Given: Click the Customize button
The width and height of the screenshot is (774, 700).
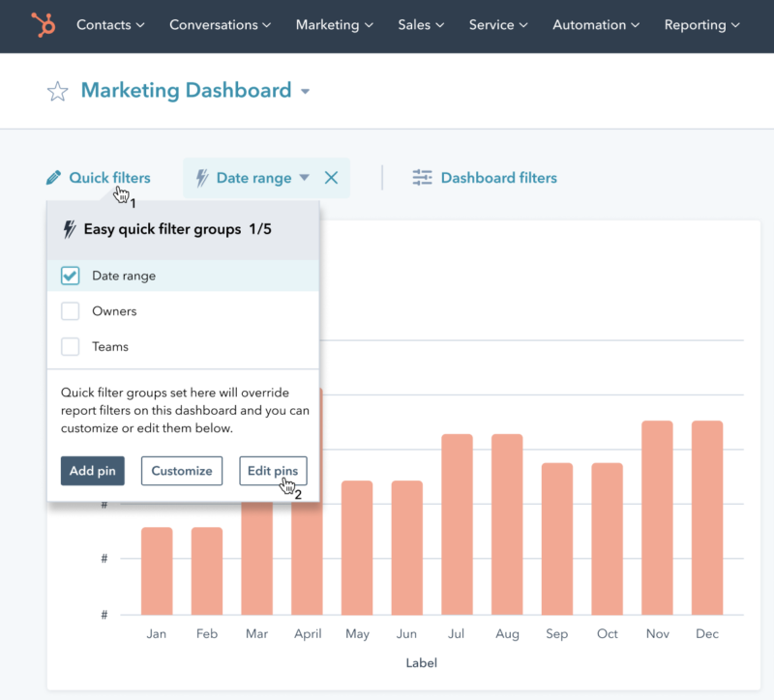Looking at the screenshot, I should 182,471.
